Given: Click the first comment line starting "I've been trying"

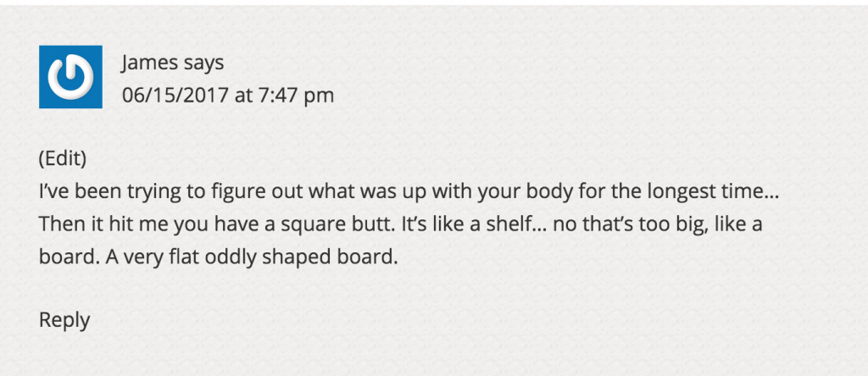Looking at the screenshot, I should [x=409, y=192].
